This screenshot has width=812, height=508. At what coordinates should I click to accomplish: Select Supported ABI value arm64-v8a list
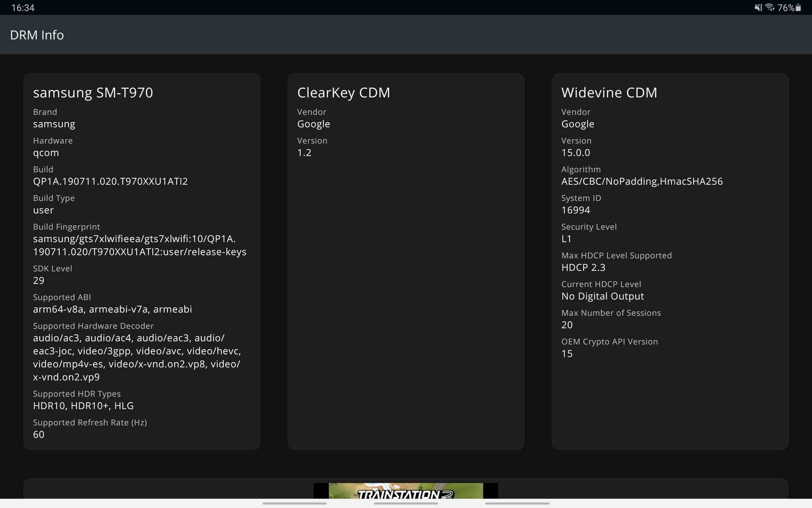coord(112,309)
